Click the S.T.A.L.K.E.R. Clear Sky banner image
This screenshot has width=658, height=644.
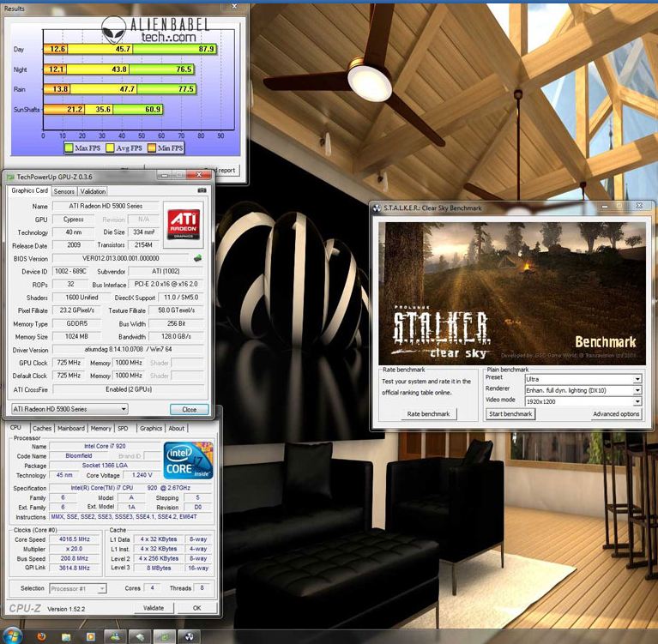pyautogui.click(x=512, y=293)
